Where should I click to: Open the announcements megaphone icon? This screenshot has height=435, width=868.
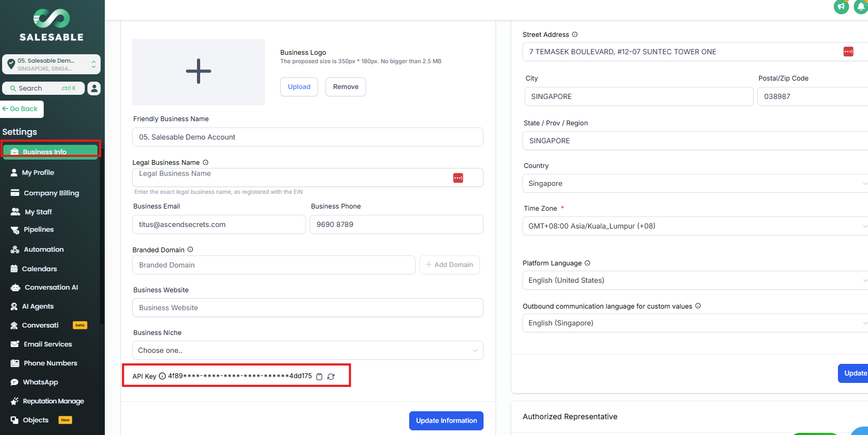tap(841, 7)
